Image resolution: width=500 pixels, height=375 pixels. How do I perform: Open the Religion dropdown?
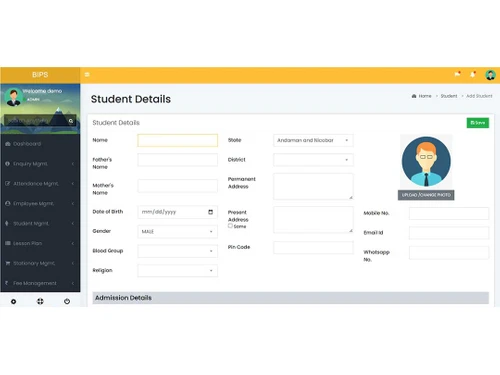point(177,271)
